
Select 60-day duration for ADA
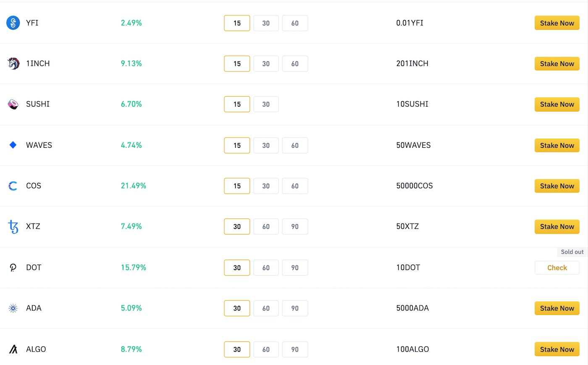(266, 308)
